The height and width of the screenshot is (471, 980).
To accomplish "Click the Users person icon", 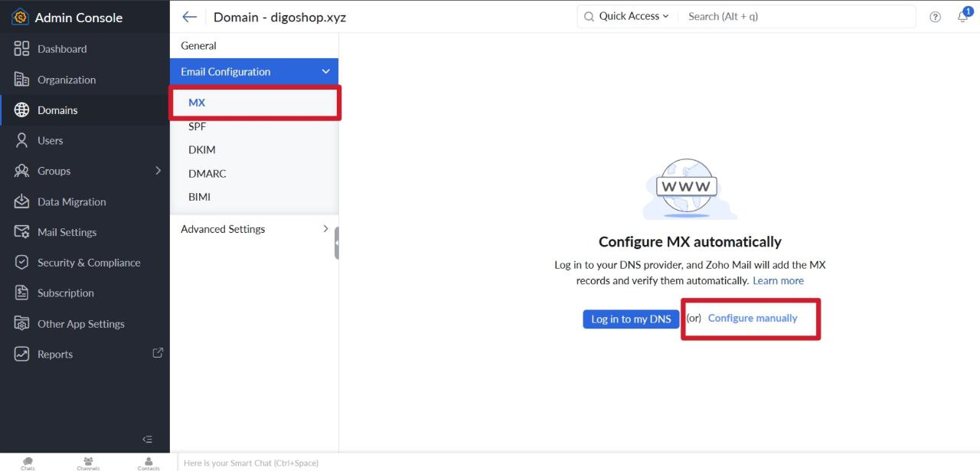I will 21,140.
